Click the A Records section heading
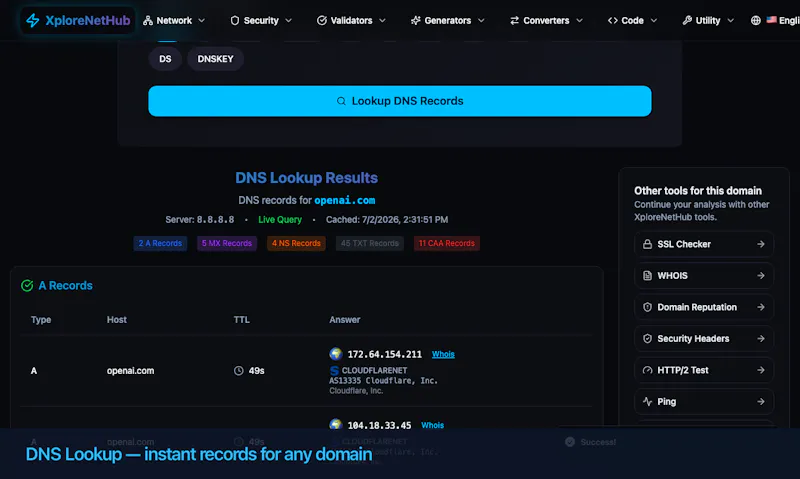The height and width of the screenshot is (479, 800). 65,286
